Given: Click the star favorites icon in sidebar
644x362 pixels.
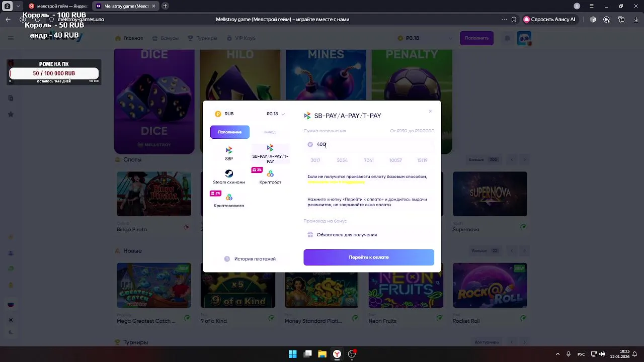Looking at the screenshot, I should tap(11, 114).
